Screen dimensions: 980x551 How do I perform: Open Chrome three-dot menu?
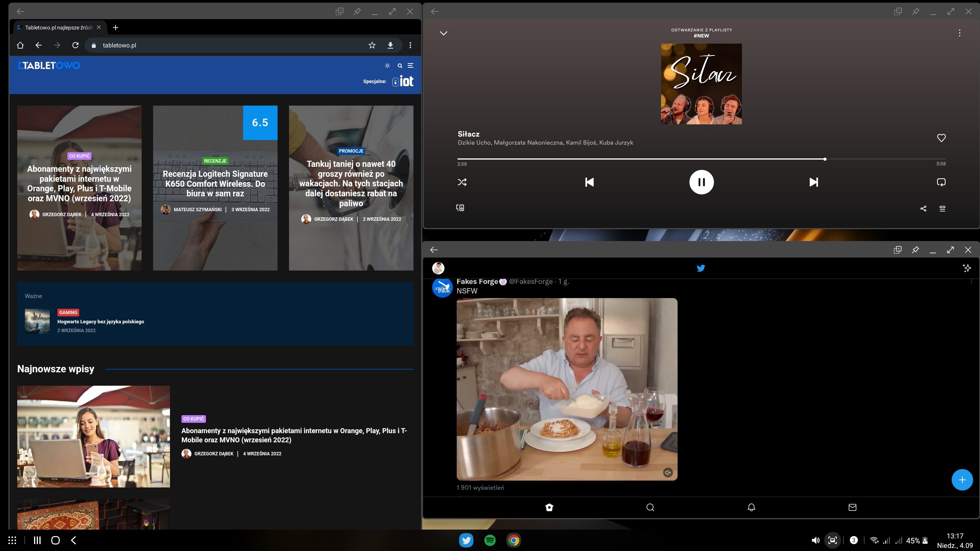(410, 45)
